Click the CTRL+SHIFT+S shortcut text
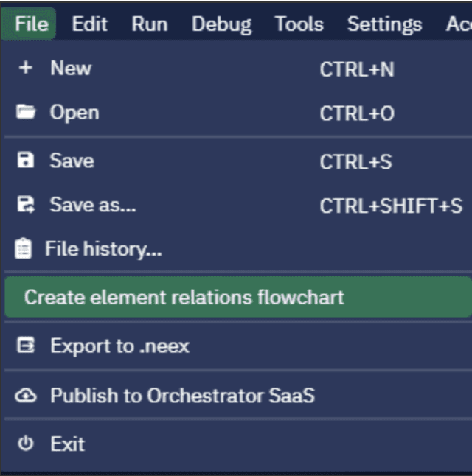 point(391,206)
